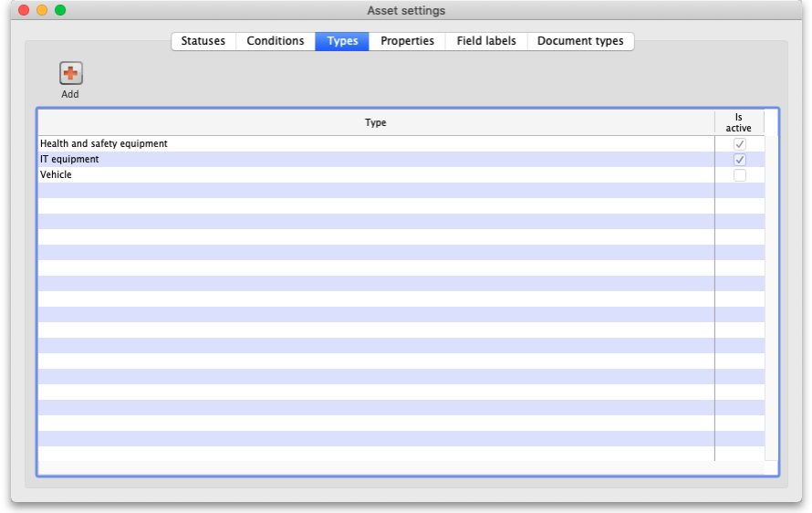Open the Field labels tab

coord(486,41)
